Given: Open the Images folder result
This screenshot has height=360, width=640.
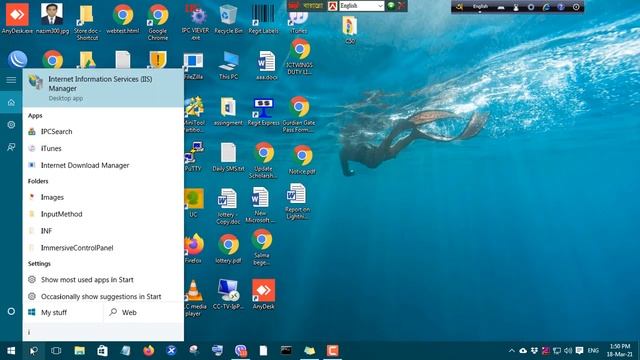Looking at the screenshot, I should click(x=103, y=197).
